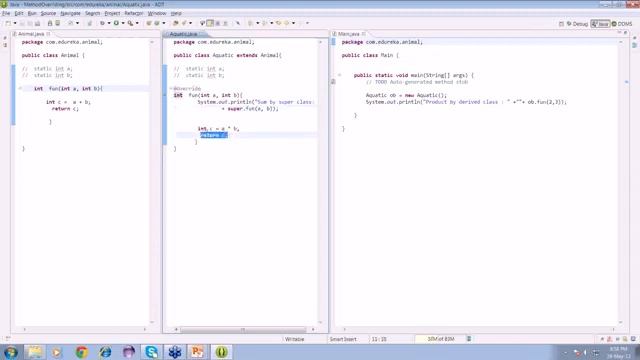Click the task marker beside the TODO comment
This screenshot has width=640, height=360.
pos(333,82)
